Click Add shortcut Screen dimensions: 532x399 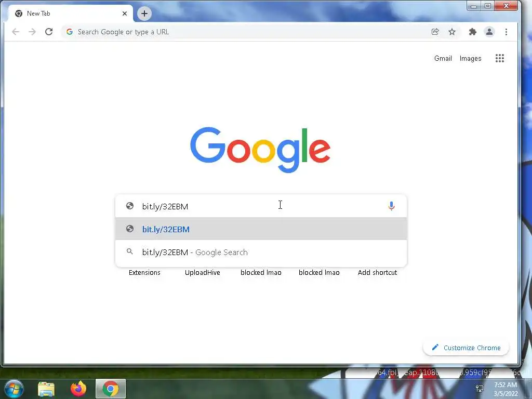tap(377, 272)
